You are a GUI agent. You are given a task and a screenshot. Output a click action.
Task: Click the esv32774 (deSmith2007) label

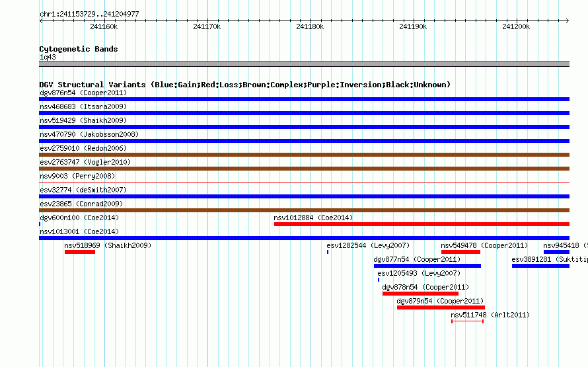pyautogui.click(x=83, y=190)
